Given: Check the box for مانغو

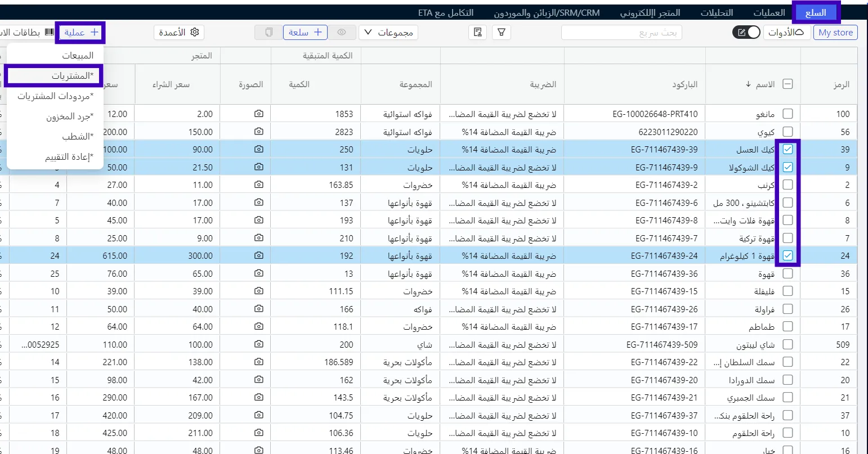Looking at the screenshot, I should click(788, 114).
